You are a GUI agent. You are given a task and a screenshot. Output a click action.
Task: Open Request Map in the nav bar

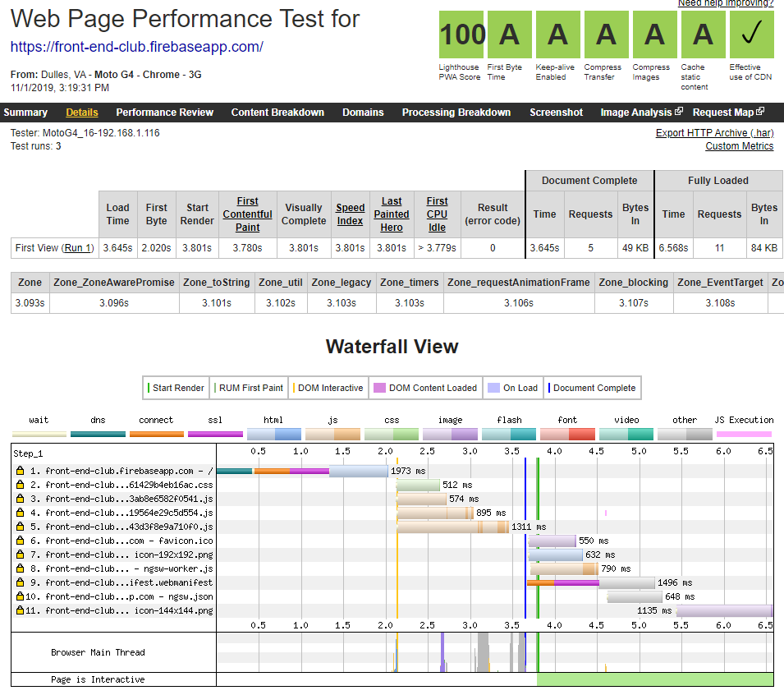pos(723,113)
